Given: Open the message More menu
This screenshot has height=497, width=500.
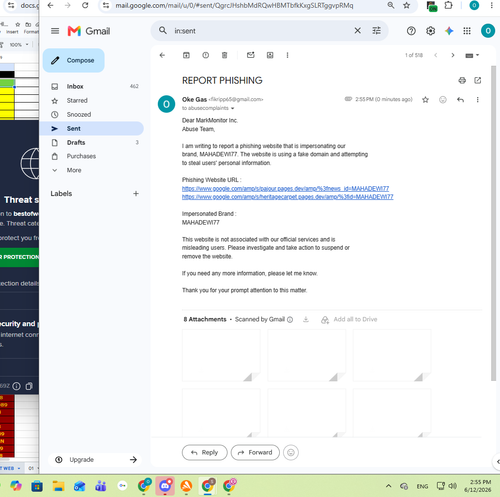Looking at the screenshot, I should pos(478,100).
